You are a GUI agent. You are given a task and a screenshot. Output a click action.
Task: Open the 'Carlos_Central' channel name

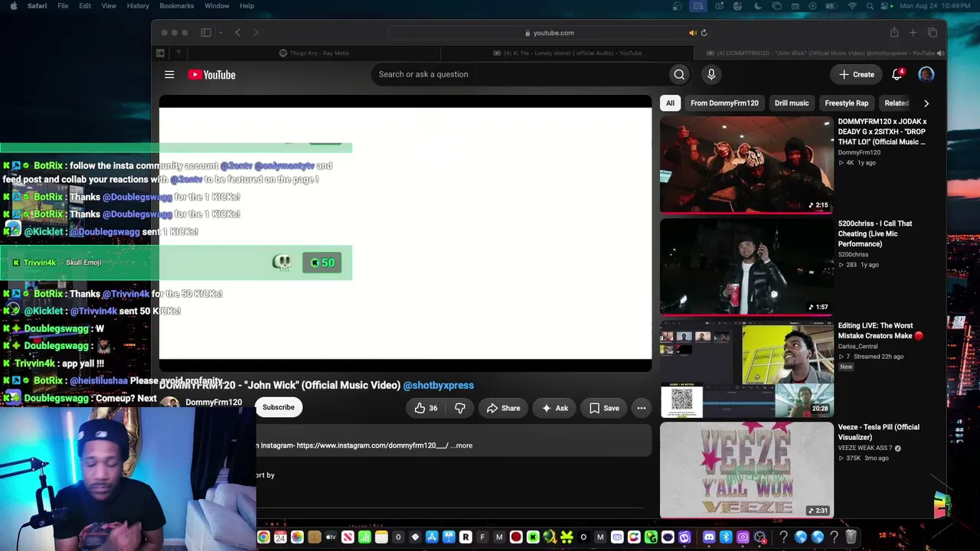(857, 347)
